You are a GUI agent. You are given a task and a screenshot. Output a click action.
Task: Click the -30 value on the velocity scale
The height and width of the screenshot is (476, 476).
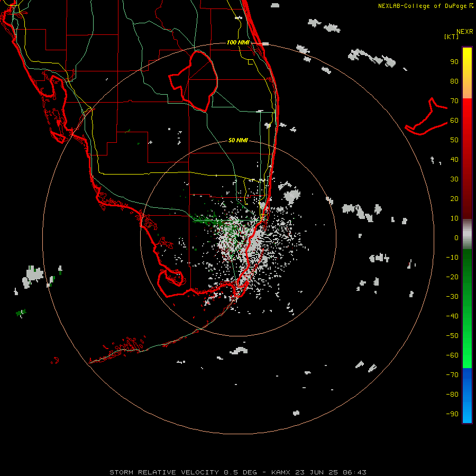(452, 297)
